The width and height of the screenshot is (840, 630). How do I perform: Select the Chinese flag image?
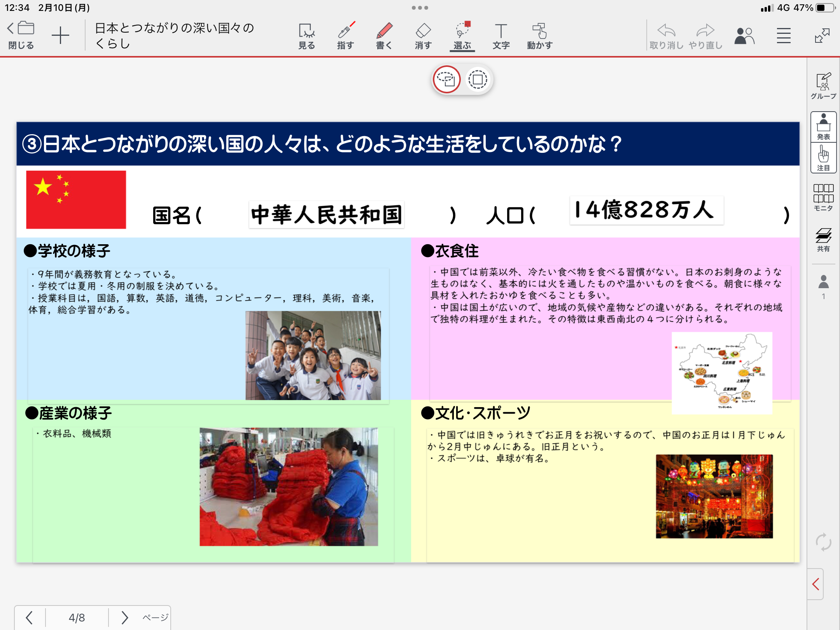[76, 199]
